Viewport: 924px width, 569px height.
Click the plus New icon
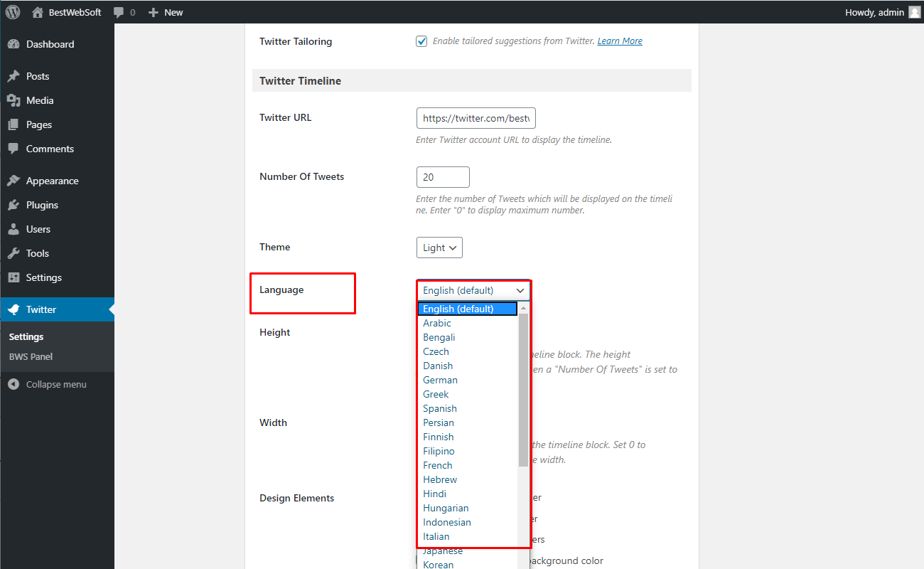coord(153,12)
